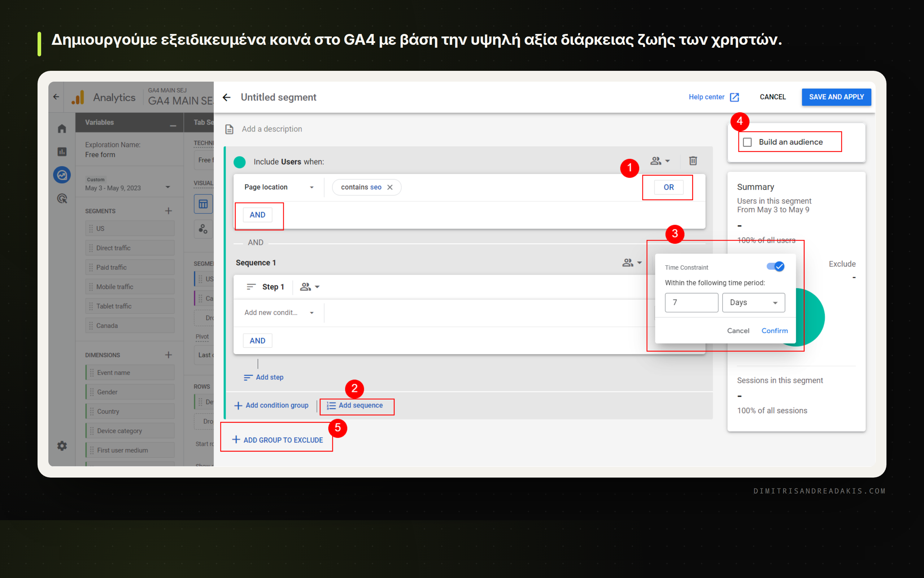Select the First user medium dimension
This screenshot has height=578, width=924.
(x=130, y=450)
